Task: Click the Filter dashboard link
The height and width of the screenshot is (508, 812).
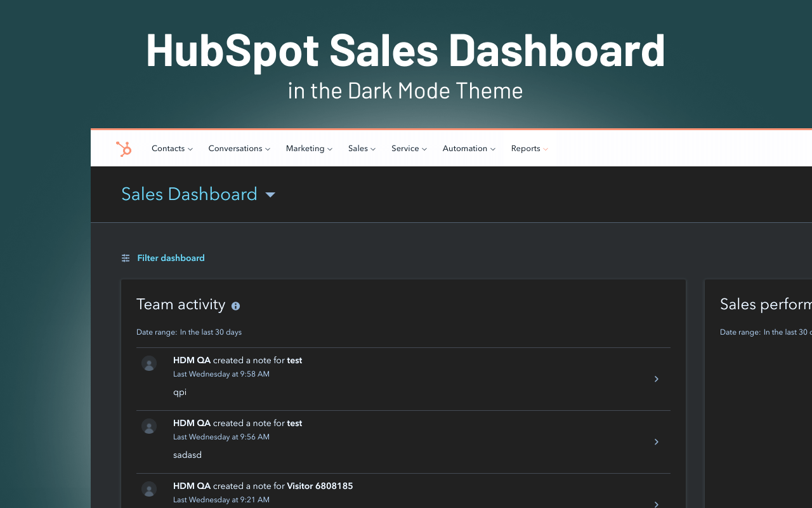Action: (x=171, y=258)
